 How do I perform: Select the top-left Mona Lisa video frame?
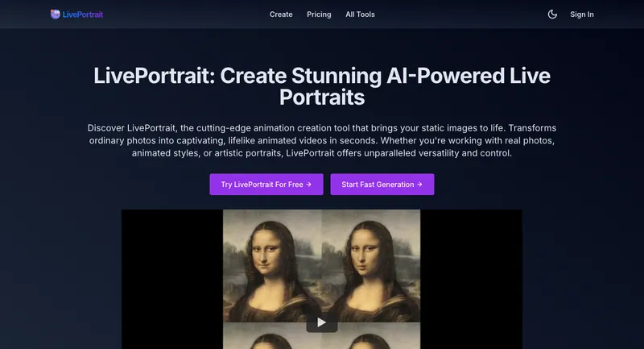[x=272, y=265]
